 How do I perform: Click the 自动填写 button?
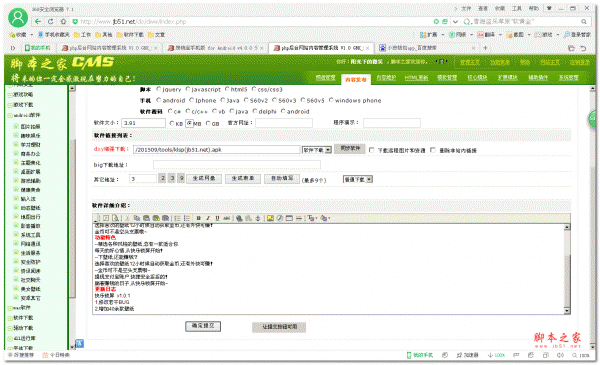tap(282, 179)
